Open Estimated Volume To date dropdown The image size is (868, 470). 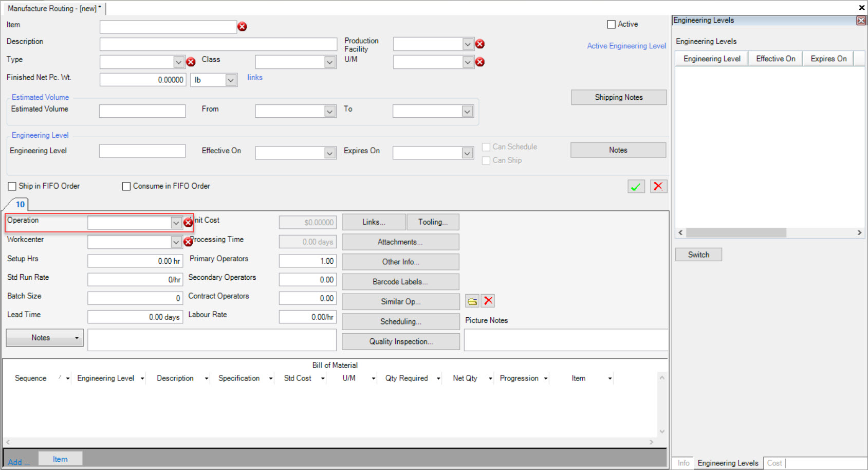tap(467, 112)
